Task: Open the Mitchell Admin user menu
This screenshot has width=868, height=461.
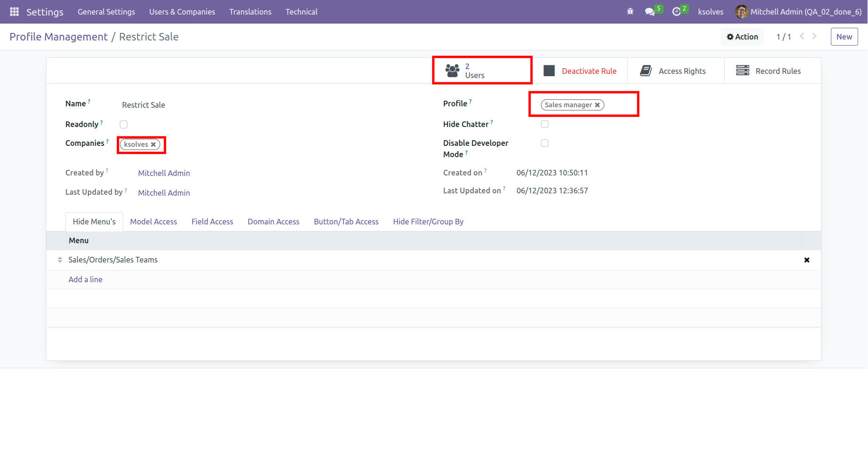Action: point(798,12)
